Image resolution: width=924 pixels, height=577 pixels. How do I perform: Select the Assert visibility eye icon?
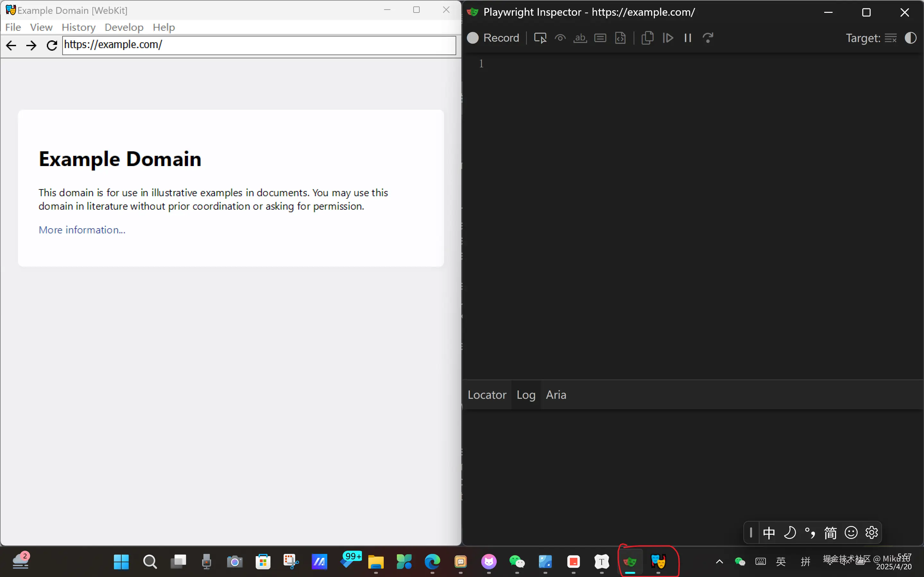[560, 38]
